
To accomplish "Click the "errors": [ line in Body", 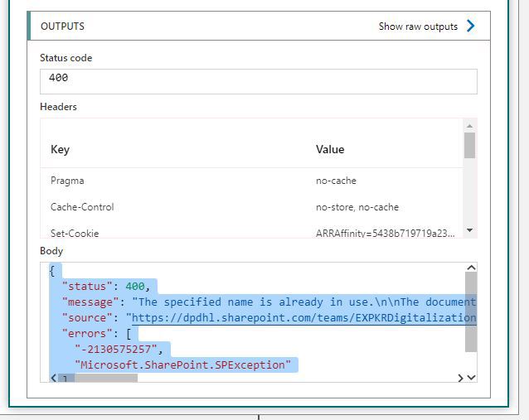I will pyautogui.click(x=97, y=333).
